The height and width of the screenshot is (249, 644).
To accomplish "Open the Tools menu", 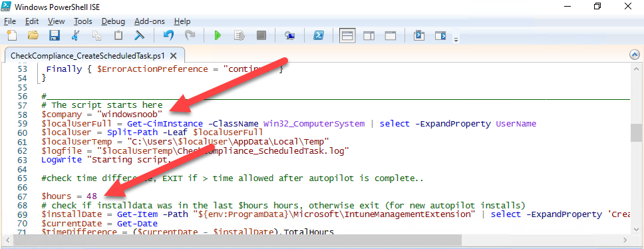I will (83, 21).
